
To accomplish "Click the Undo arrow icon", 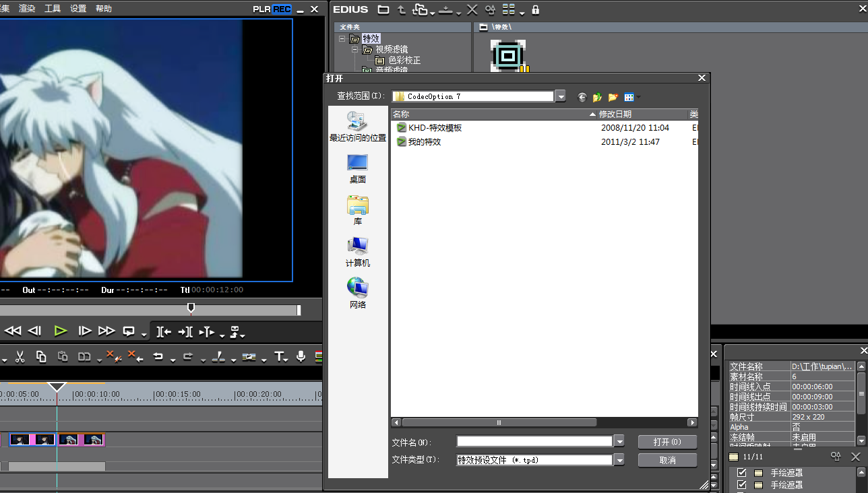I will pos(158,357).
